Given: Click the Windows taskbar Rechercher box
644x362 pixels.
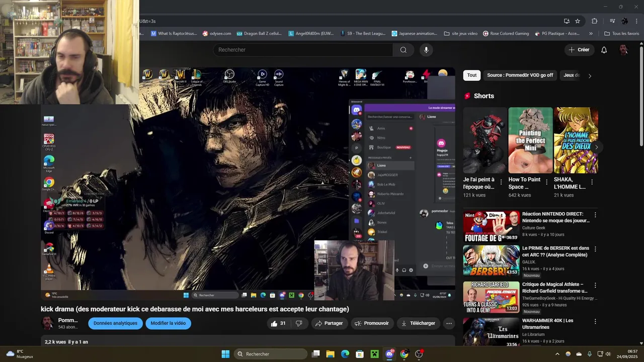Looking at the screenshot, I should click(271, 354).
